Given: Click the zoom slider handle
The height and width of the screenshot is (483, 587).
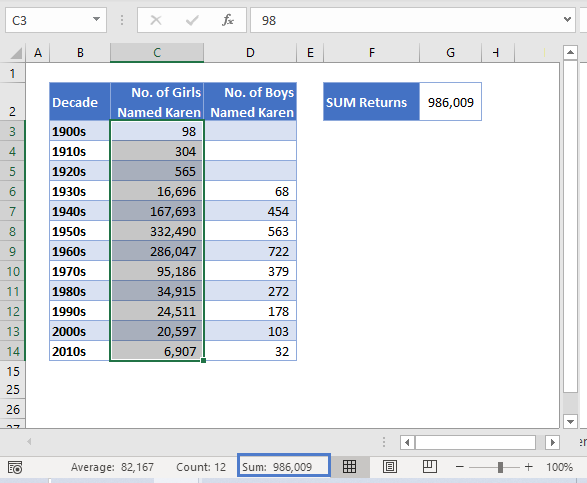Looking at the screenshot, I should pyautogui.click(x=500, y=467).
